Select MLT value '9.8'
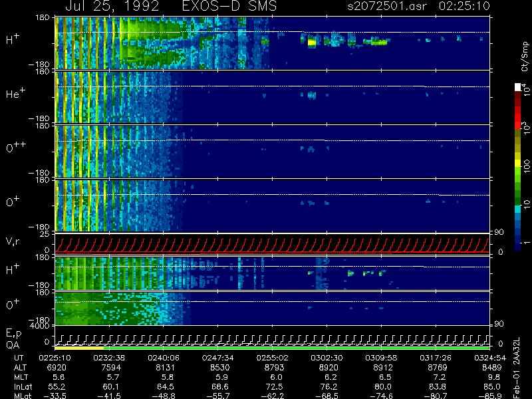Image resolution: width=532 pixels, height=399 pixels. click(x=493, y=377)
